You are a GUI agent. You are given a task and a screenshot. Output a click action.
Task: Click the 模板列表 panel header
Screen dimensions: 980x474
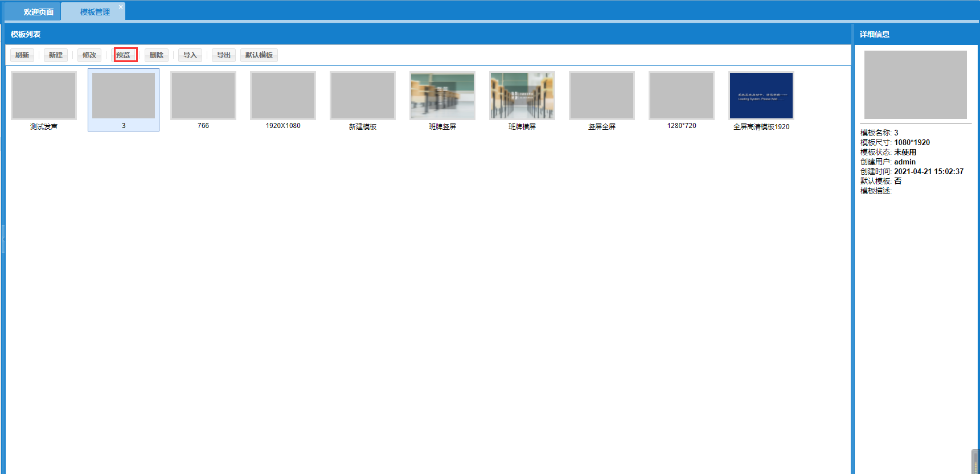428,34
